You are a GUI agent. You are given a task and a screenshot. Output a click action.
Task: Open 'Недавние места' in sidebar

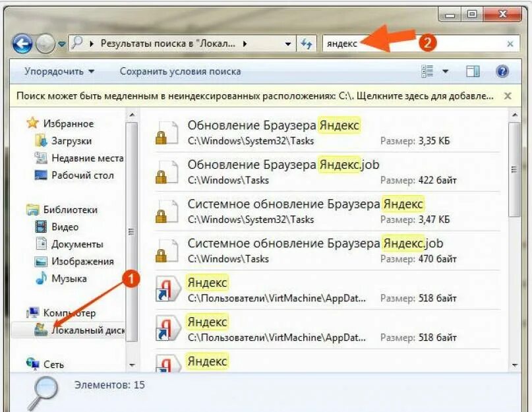(x=88, y=158)
